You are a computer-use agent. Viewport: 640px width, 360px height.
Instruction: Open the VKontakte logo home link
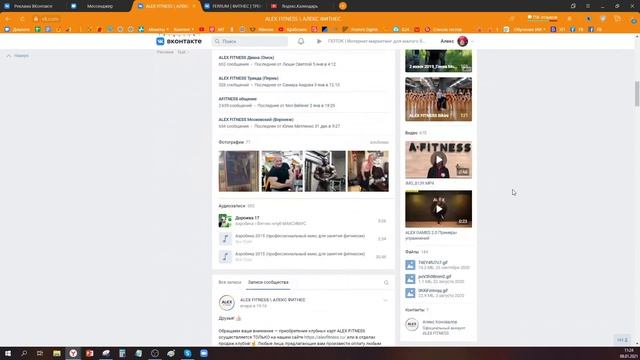(x=179, y=41)
